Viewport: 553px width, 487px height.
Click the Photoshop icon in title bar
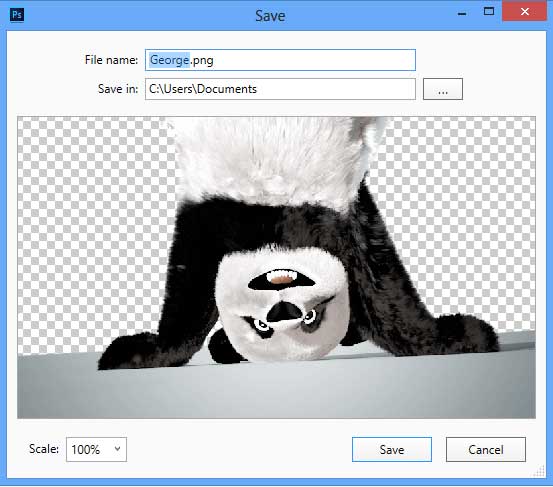pyautogui.click(x=17, y=15)
